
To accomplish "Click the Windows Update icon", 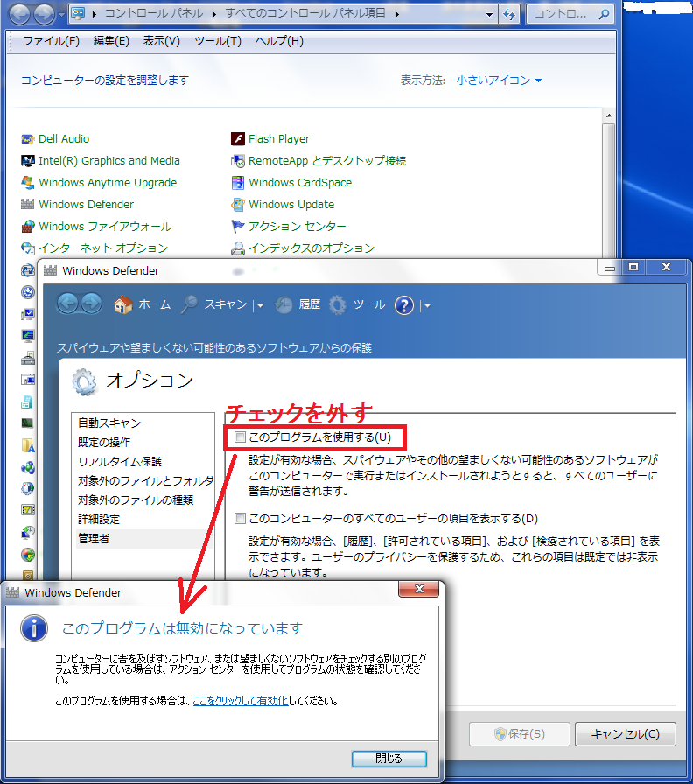I will 237,205.
